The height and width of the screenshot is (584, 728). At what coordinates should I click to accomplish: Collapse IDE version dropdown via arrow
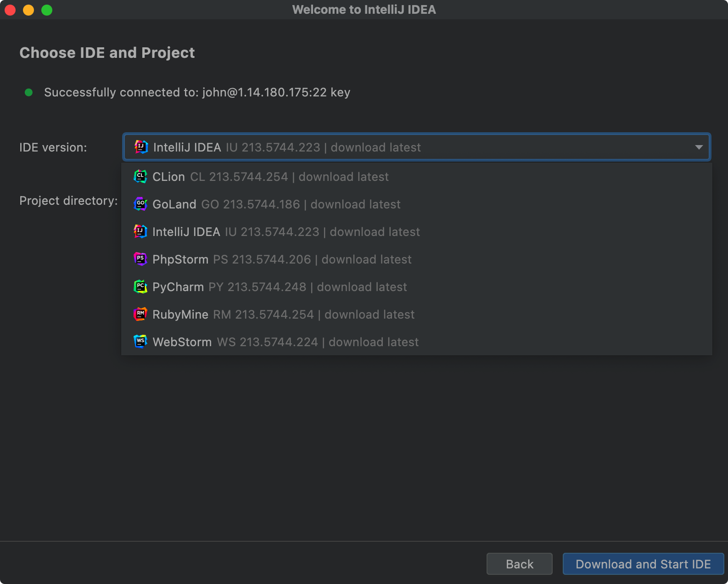tap(699, 147)
